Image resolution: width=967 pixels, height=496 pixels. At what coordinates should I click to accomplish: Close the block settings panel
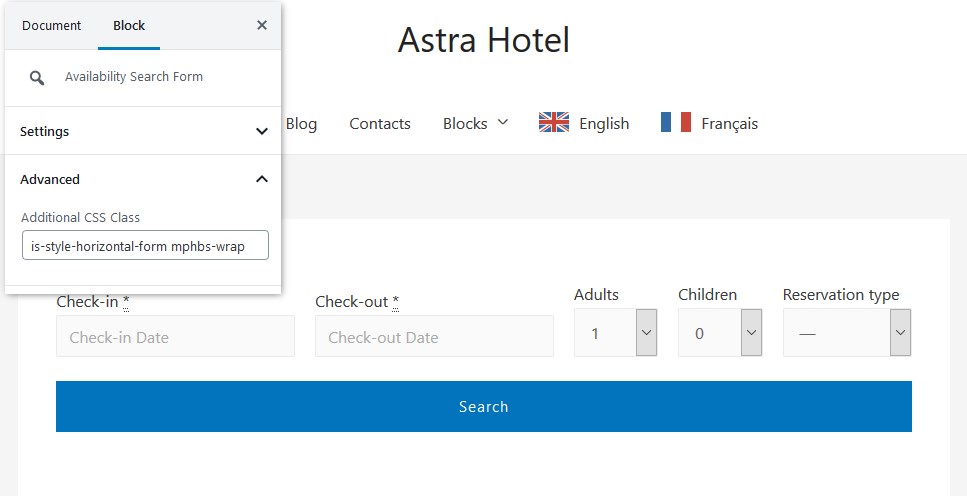click(262, 25)
